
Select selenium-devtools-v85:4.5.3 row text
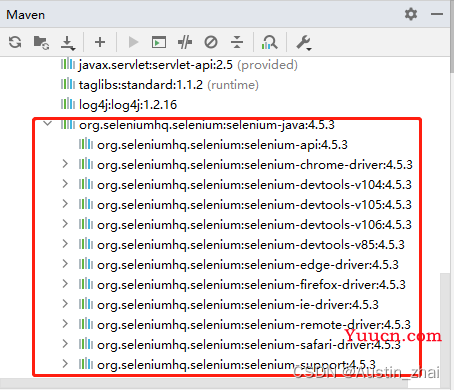[251, 245]
